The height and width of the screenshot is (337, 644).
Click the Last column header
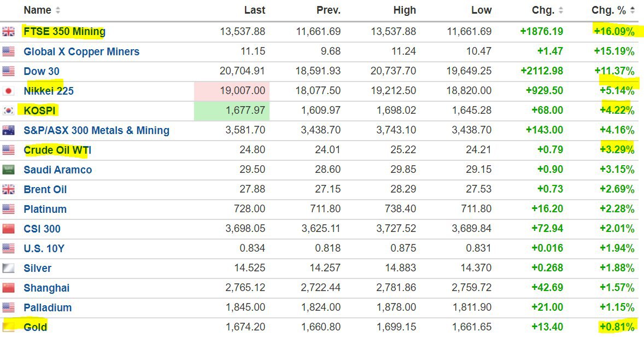[255, 10]
